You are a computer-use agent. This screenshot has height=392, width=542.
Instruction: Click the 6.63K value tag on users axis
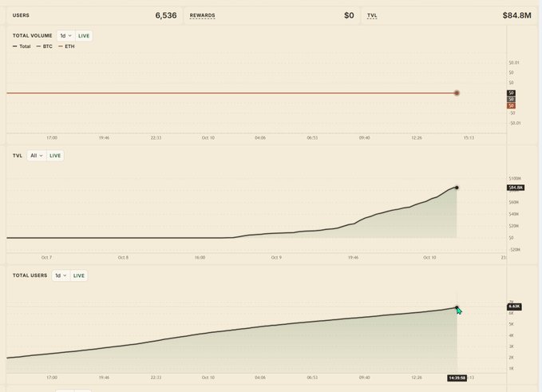tap(514, 307)
